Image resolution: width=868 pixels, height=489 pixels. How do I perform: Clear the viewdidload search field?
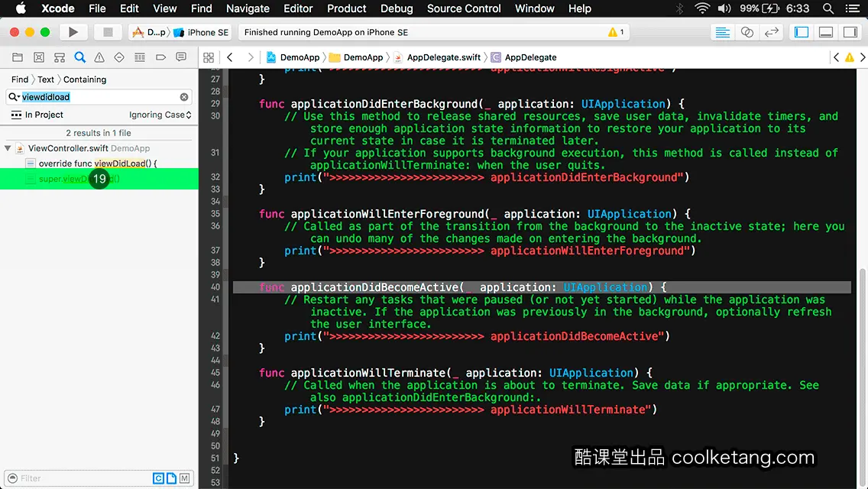pyautogui.click(x=184, y=97)
